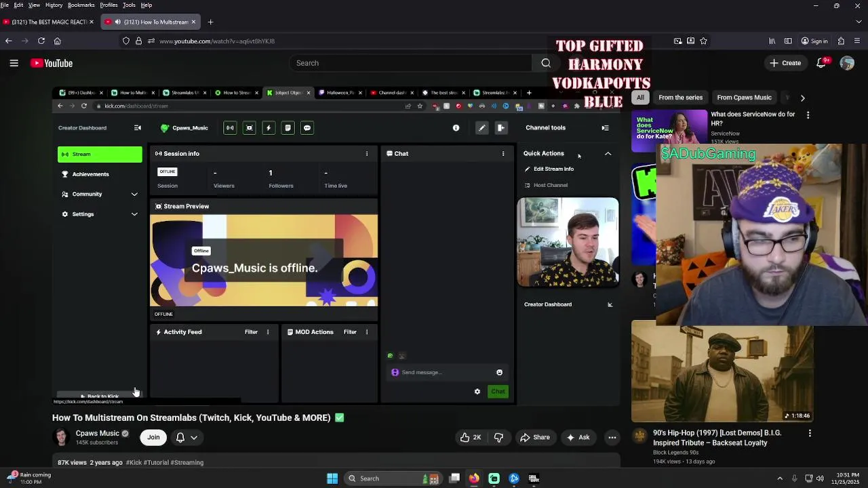The height and width of the screenshot is (488, 868).
Task: Open the Windows Start button
Action: point(332,479)
